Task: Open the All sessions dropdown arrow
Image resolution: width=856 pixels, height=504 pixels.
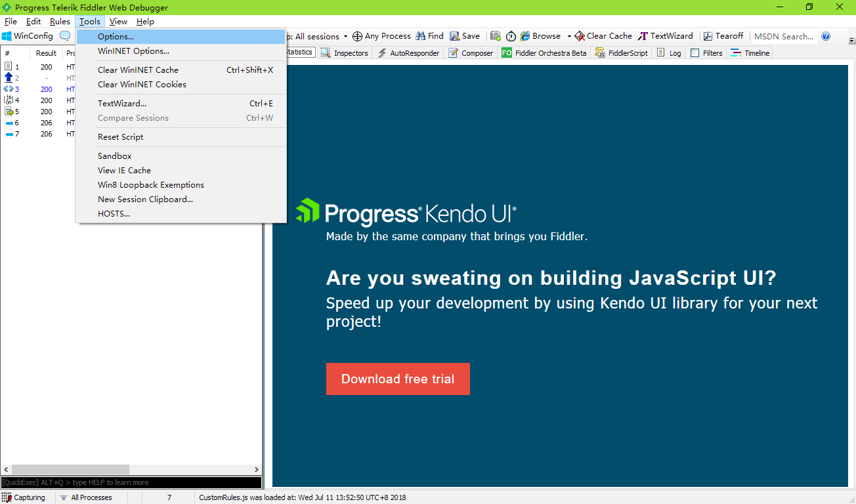Action: tap(346, 37)
